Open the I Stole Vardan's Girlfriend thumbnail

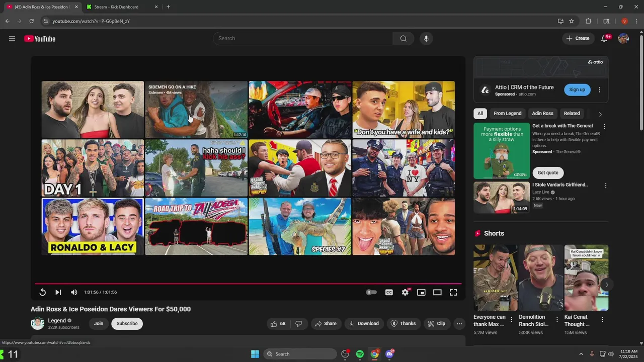point(502,198)
